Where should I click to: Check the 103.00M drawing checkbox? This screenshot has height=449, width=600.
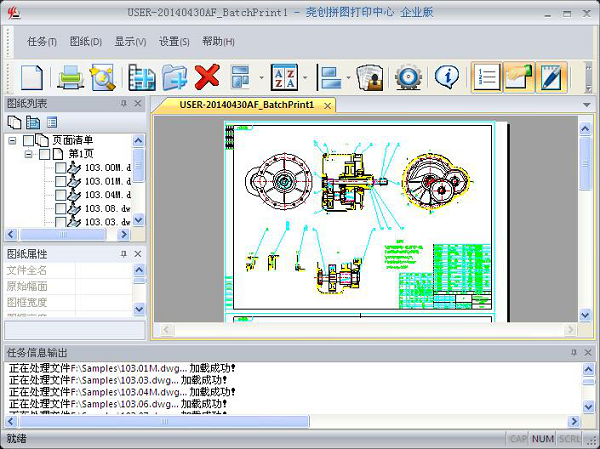pyautogui.click(x=61, y=169)
